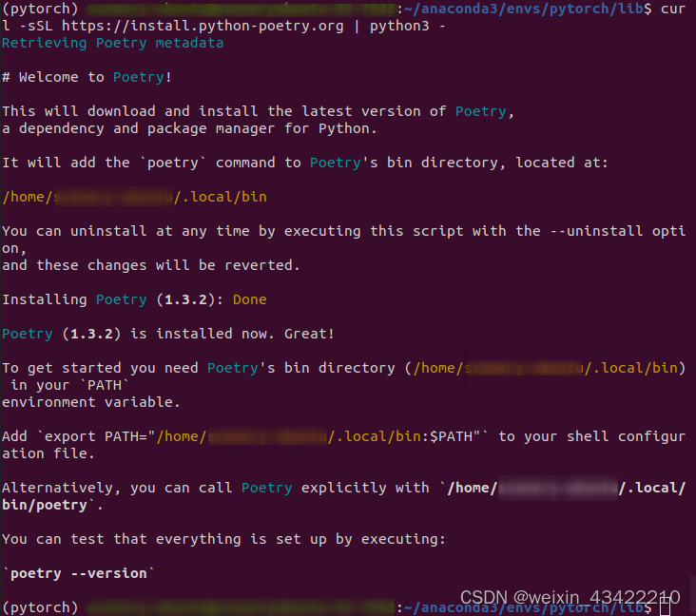This screenshot has height=616, width=696.
Task: Click the line 'a dependency and package manager for Python.'
Action: (189, 128)
